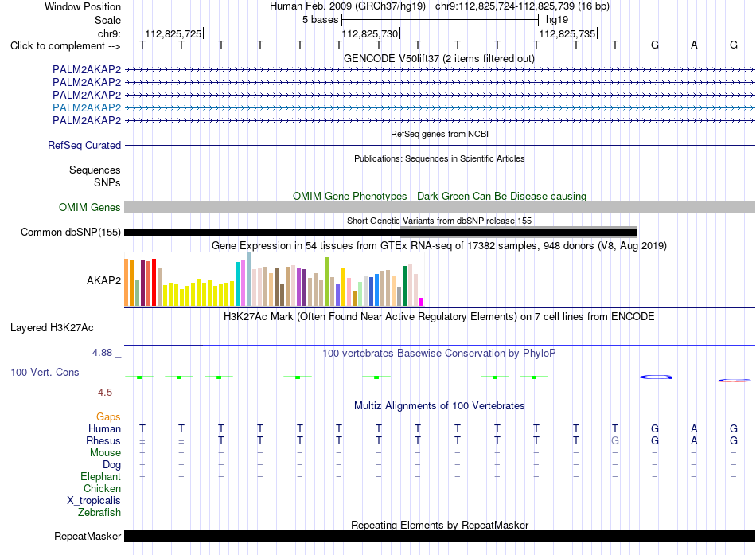This screenshot has height=555, width=756.
Task: Click the tall lime-green GTEx expression bar
Action: coord(327,281)
